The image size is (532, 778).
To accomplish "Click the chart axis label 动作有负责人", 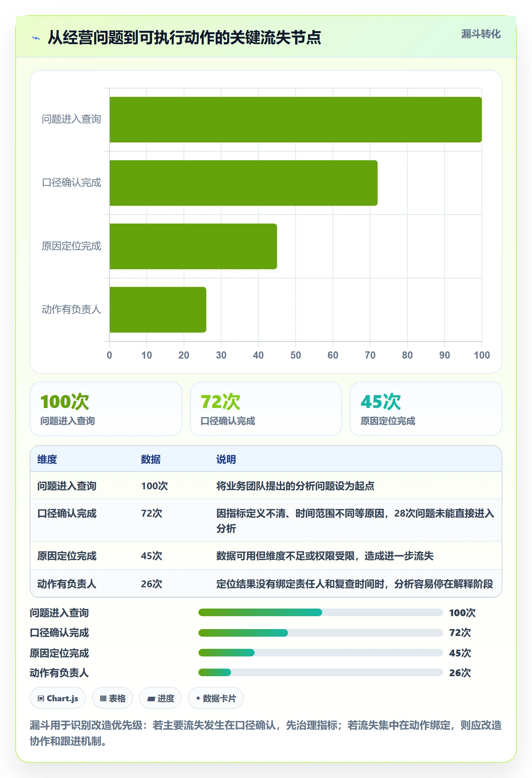I will pyautogui.click(x=71, y=309).
